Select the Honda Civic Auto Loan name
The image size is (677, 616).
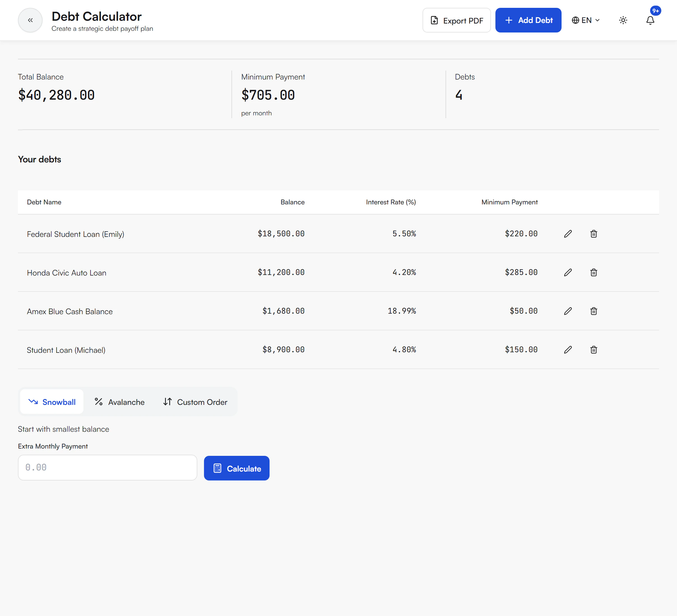(x=66, y=273)
